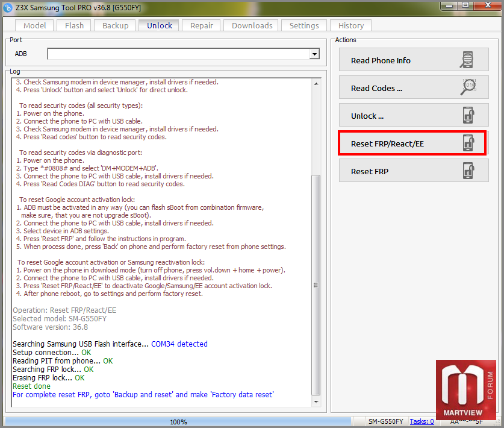Viewport: 504px width, 428px height.
Task: Click the SM-G550FY status bar entry
Action: [386, 421]
